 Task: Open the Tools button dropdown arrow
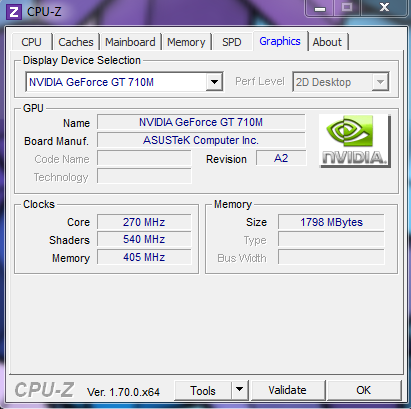(x=239, y=389)
